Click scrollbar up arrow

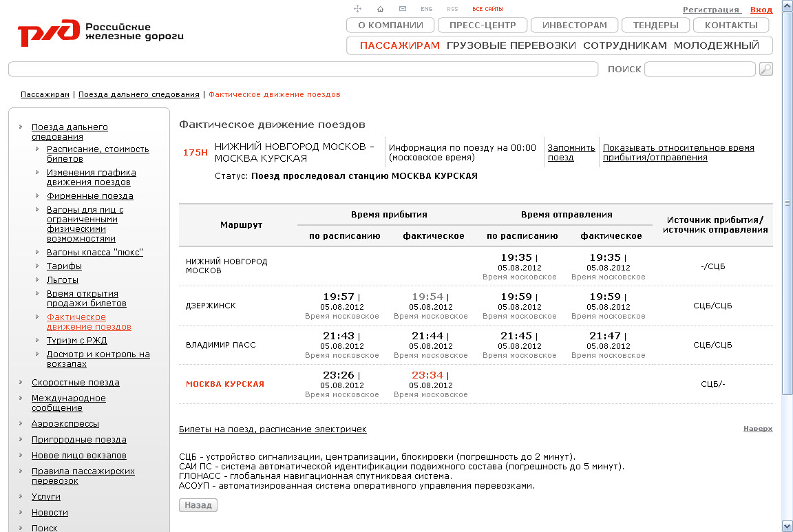[787, 6]
